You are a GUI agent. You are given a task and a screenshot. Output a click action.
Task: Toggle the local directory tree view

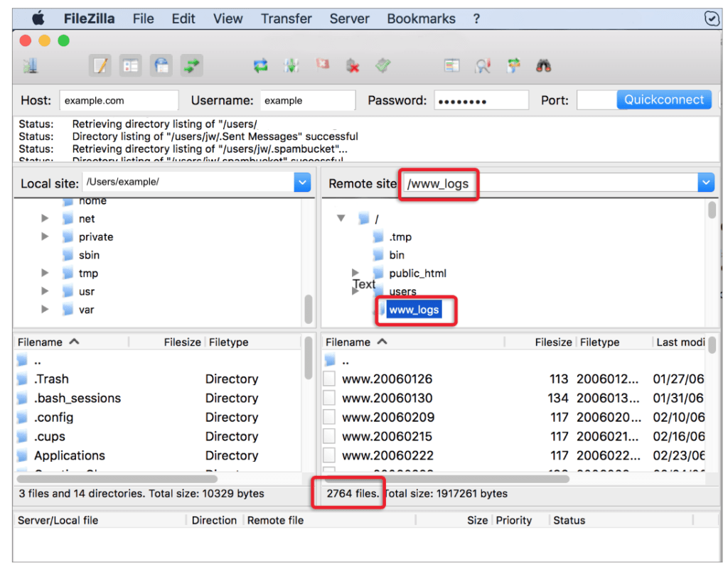coord(129,65)
